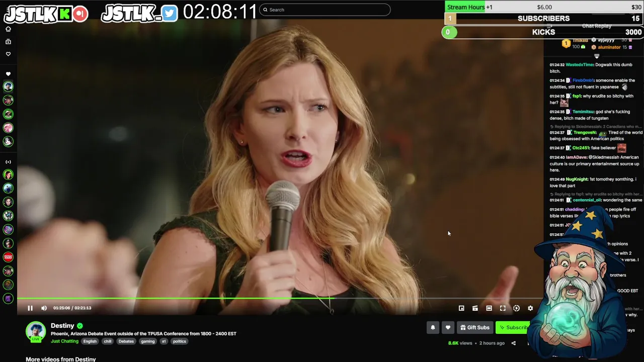Open IamADave username in chat
Screen dimensions: 644x362
click(576, 157)
